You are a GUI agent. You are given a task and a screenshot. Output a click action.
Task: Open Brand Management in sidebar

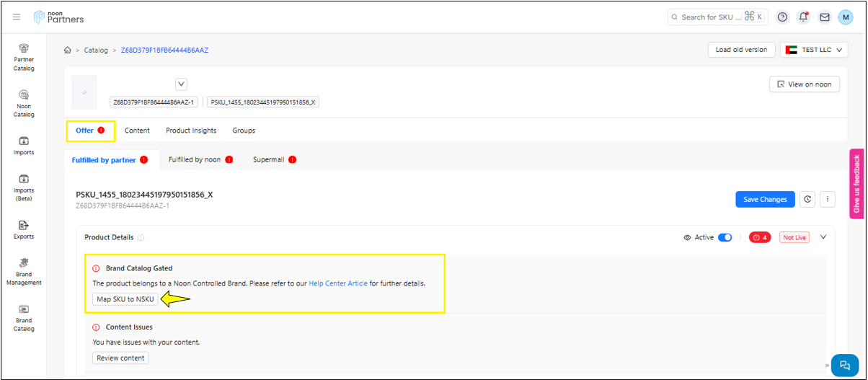[x=24, y=271]
